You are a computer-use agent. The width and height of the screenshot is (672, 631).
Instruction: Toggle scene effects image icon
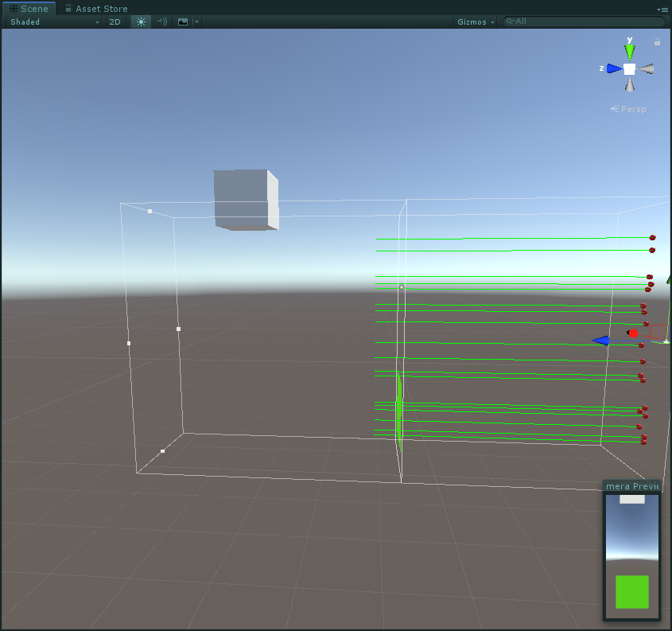coord(183,21)
